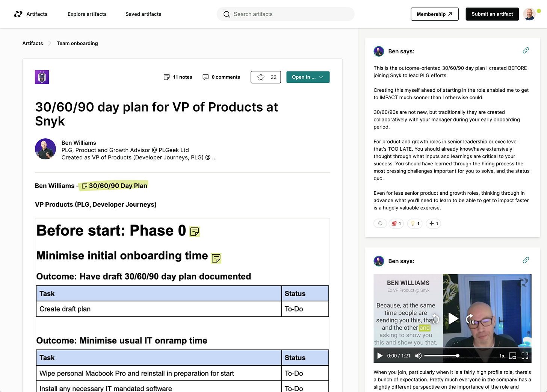The image size is (547, 392).
Task: Copy link of second Ben says note
Action: pos(526,260)
